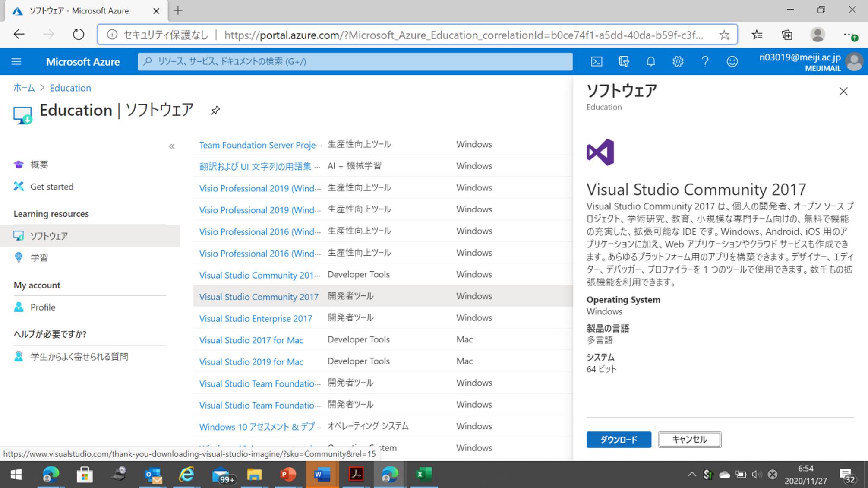Viewport: 868px width, 488px height.
Task: Open Azure Cloud Shell icon
Action: click(597, 62)
